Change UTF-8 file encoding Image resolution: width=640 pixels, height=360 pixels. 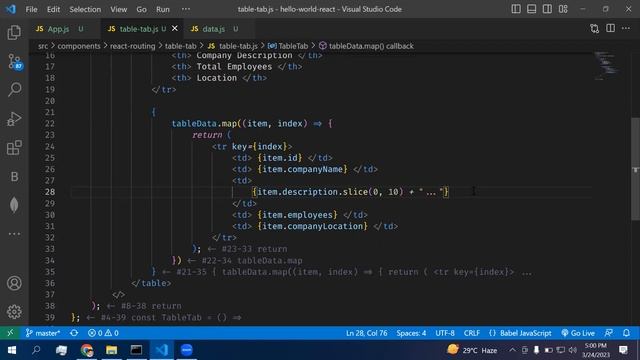pyautogui.click(x=445, y=333)
